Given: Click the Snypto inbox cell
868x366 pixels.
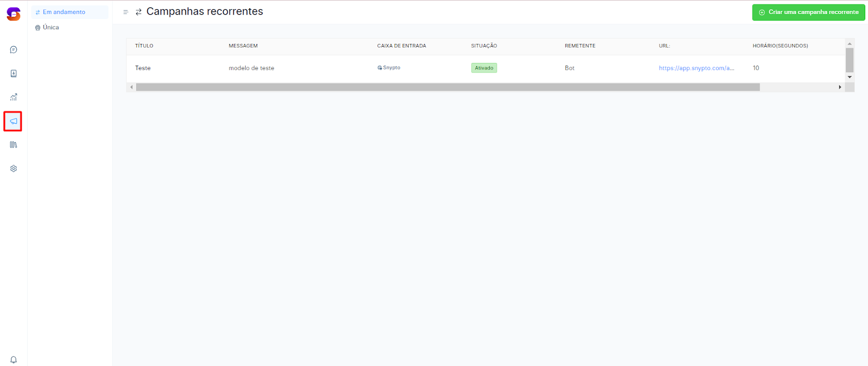Looking at the screenshot, I should click(x=389, y=68).
